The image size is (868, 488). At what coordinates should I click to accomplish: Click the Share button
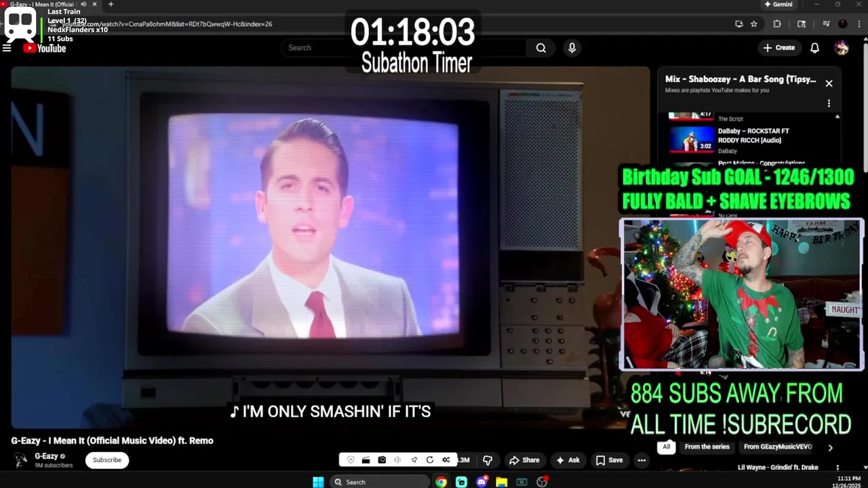click(x=524, y=460)
